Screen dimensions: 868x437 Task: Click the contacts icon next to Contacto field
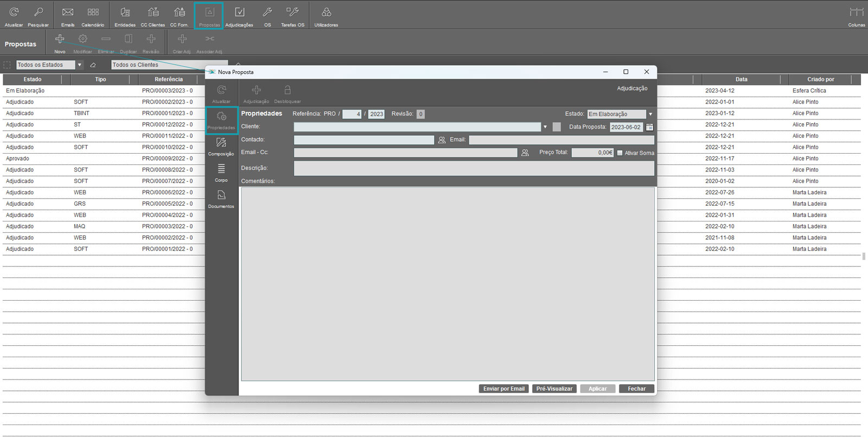(x=442, y=140)
